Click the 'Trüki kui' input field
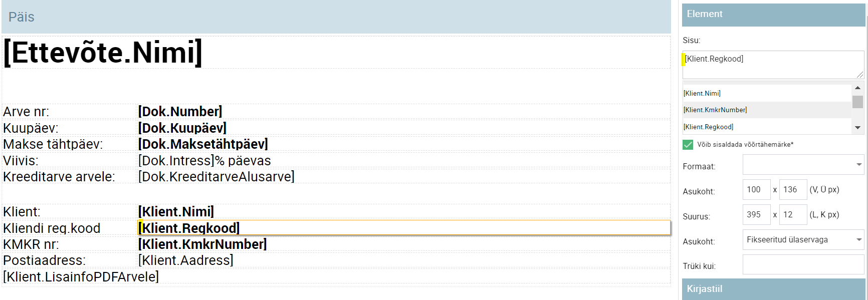Image resolution: width=868 pixels, height=300 pixels. point(803,264)
